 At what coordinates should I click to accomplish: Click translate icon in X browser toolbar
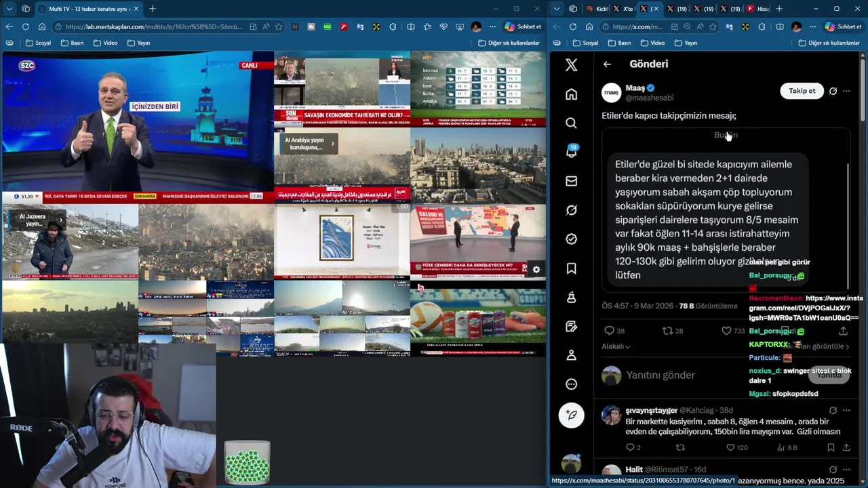[x=729, y=26]
